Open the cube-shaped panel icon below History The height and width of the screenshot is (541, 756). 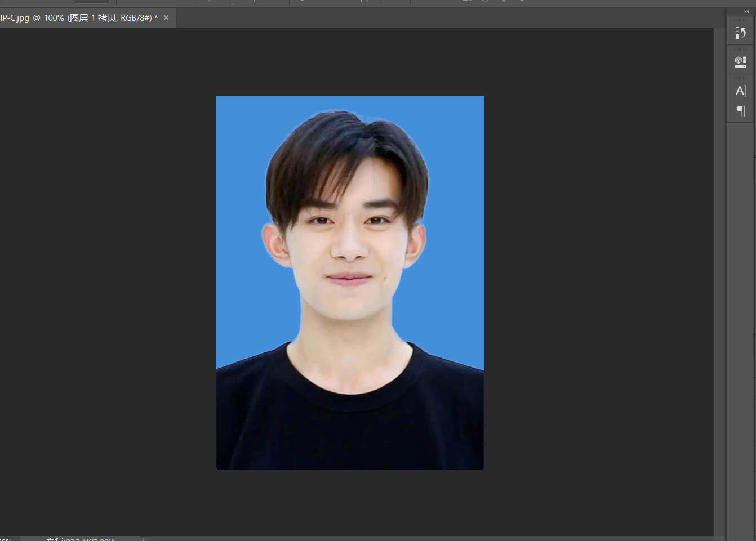(740, 62)
